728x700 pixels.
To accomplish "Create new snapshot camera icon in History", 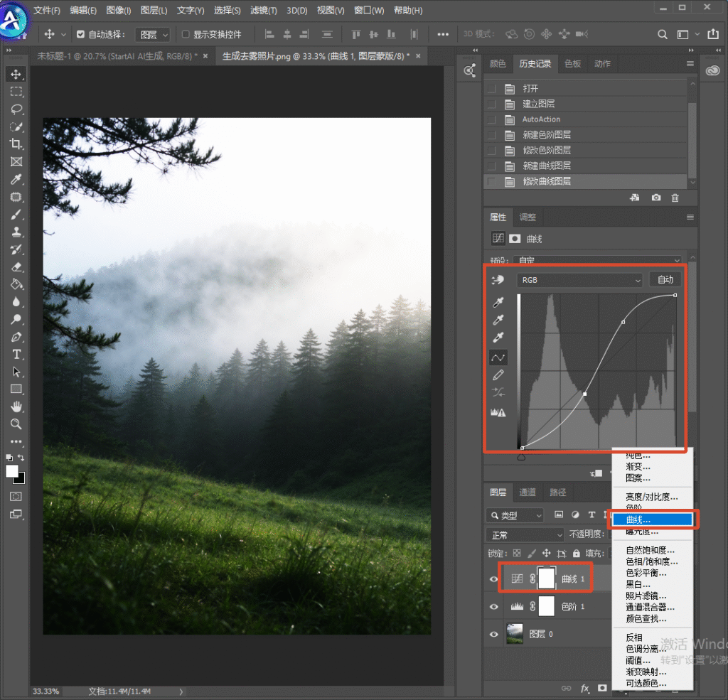I will click(655, 198).
